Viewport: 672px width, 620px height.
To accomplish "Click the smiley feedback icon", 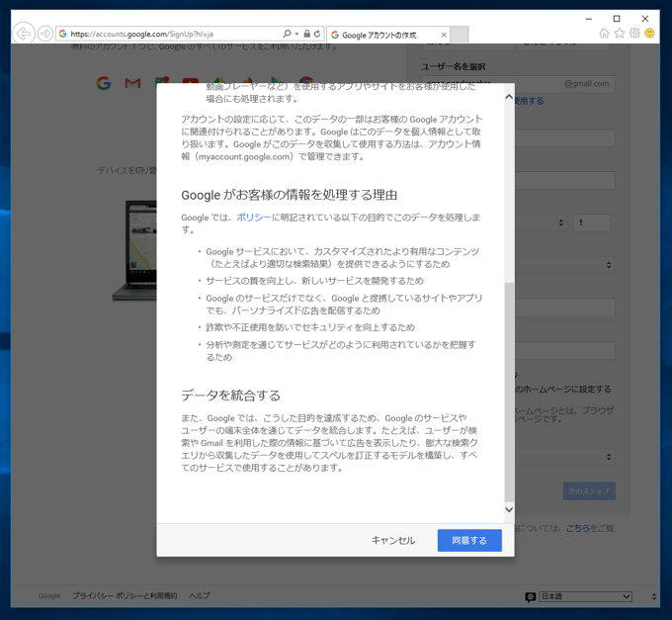I will [x=649, y=33].
